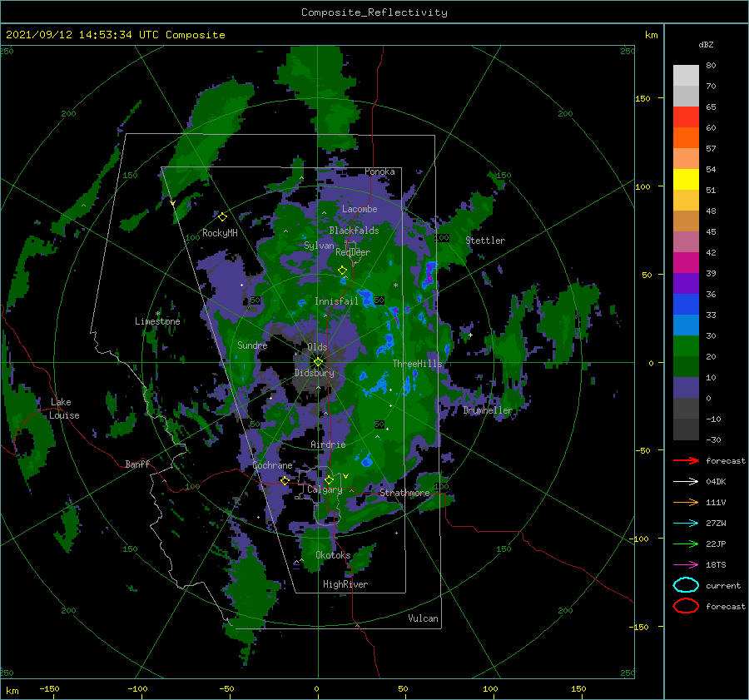Click the Sylvan label

tap(319, 246)
